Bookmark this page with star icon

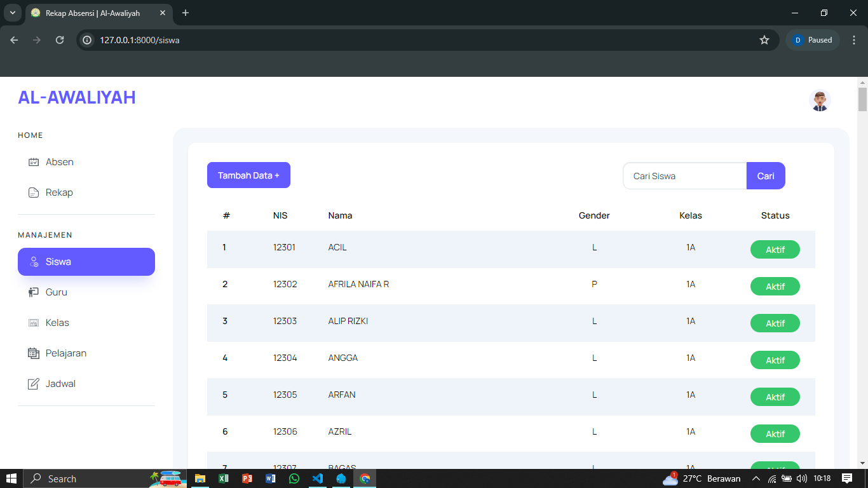[x=764, y=40]
